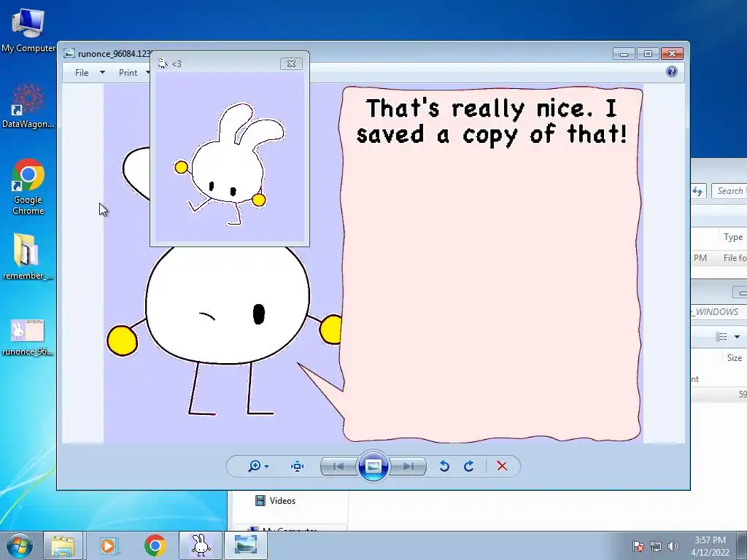Open My Computer desktop icon
747x560 pixels.
pos(28,30)
